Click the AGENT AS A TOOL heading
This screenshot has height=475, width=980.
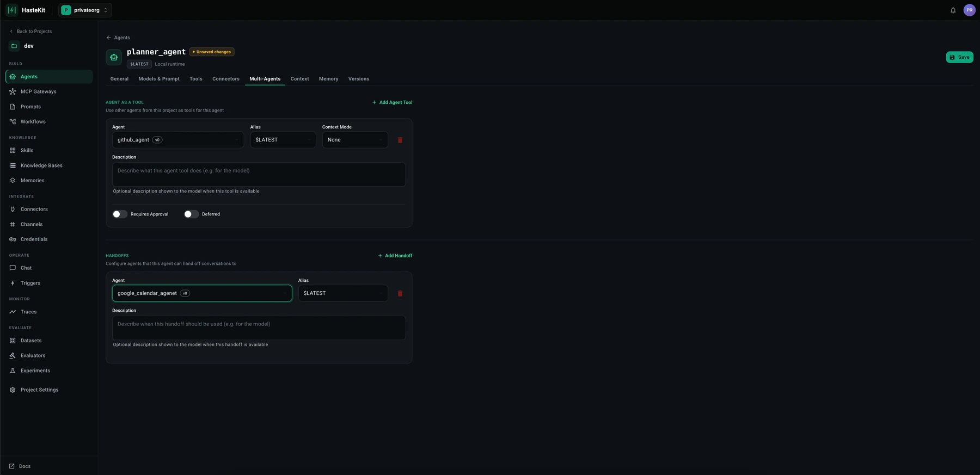[125, 102]
